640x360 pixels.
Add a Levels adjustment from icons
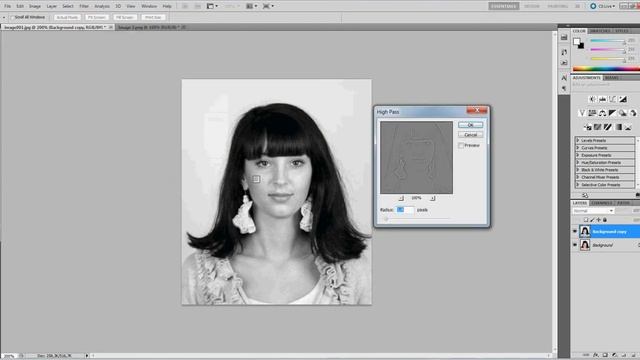pos(602,99)
